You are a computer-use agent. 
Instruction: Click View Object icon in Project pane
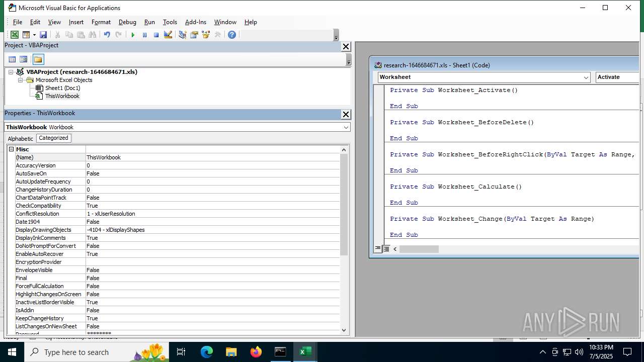click(x=23, y=59)
